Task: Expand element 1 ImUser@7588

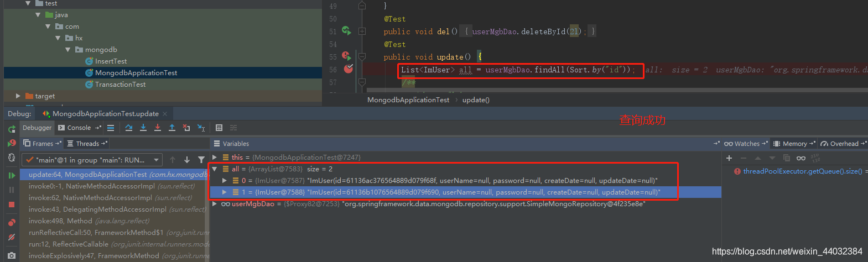Action: 224,192
